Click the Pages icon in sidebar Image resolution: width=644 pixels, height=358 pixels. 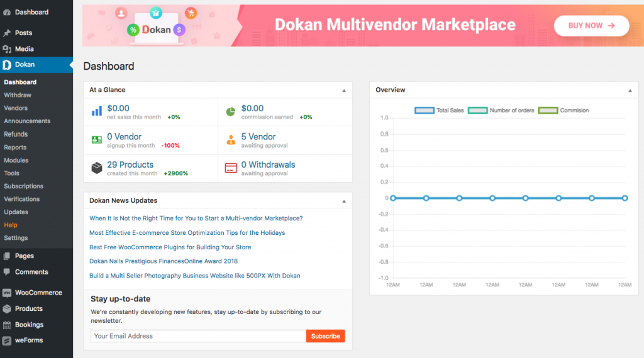point(7,256)
